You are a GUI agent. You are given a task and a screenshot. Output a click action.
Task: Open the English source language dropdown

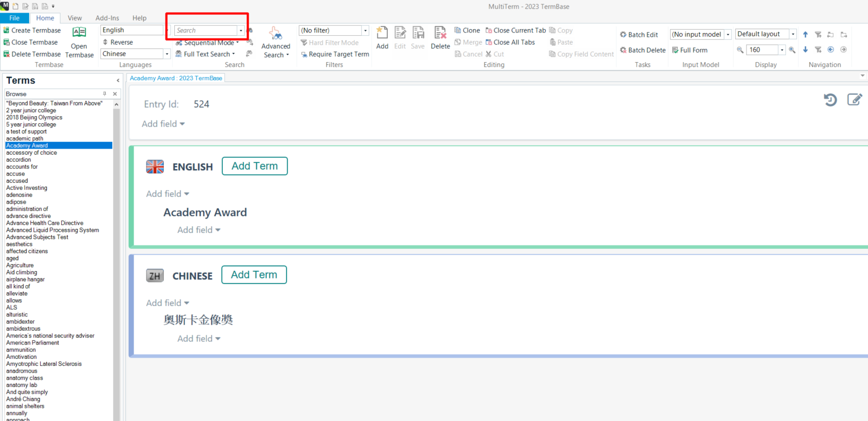point(167,30)
